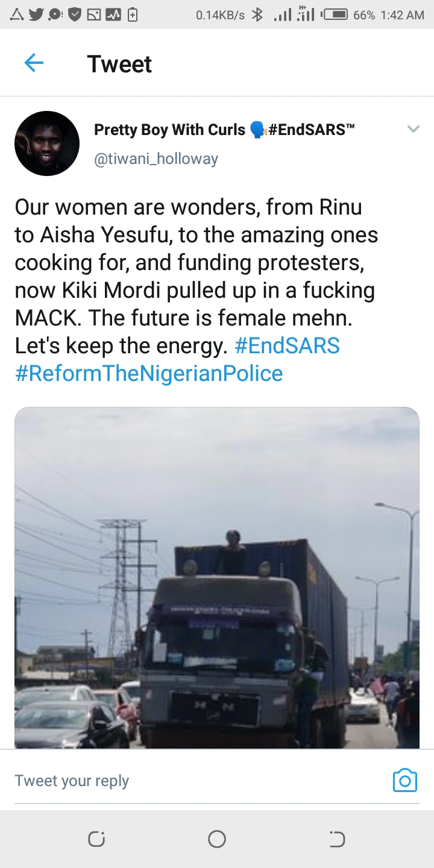This screenshot has width=434, height=868.
Task: Tap the signal strength bars icon
Action: tap(281, 14)
